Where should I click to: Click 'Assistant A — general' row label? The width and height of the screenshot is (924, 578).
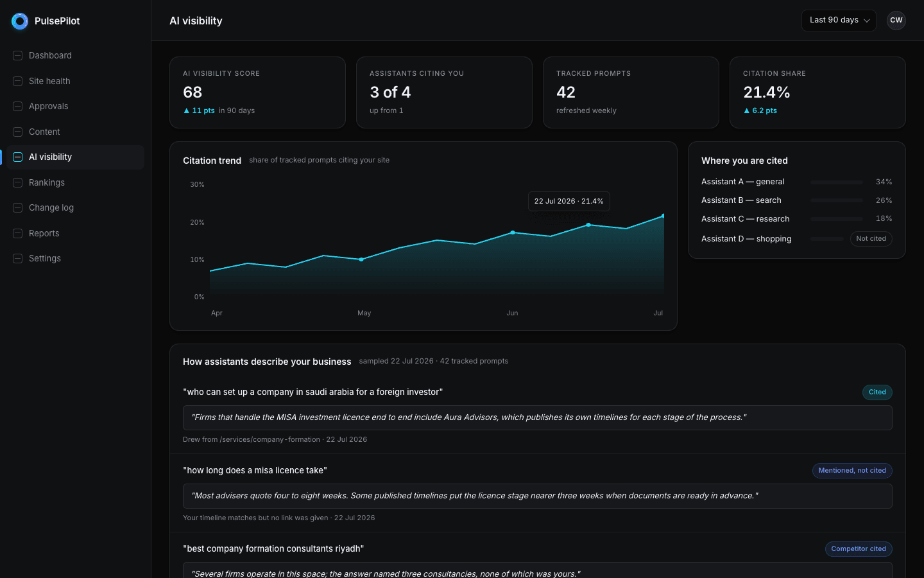pos(743,182)
